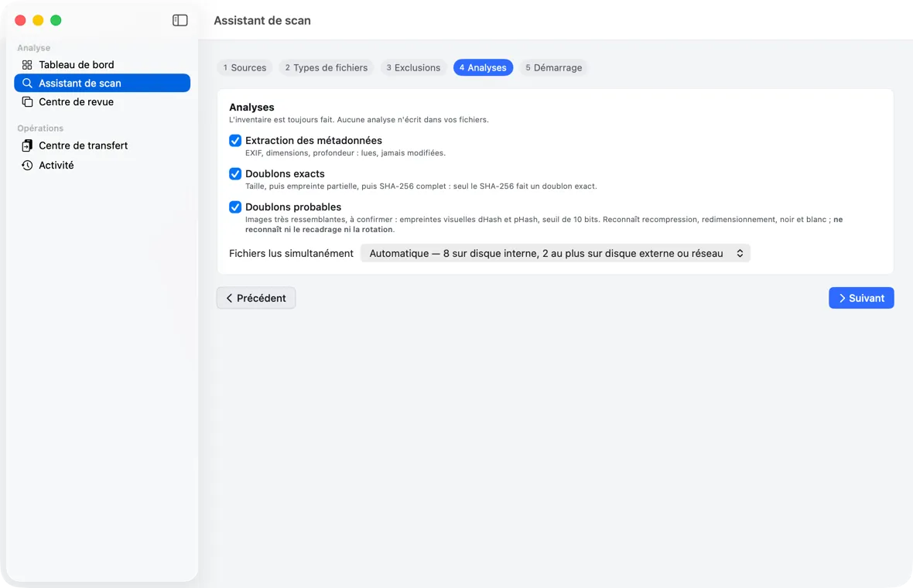Click the Centre de revue stacked icon

pos(27,102)
